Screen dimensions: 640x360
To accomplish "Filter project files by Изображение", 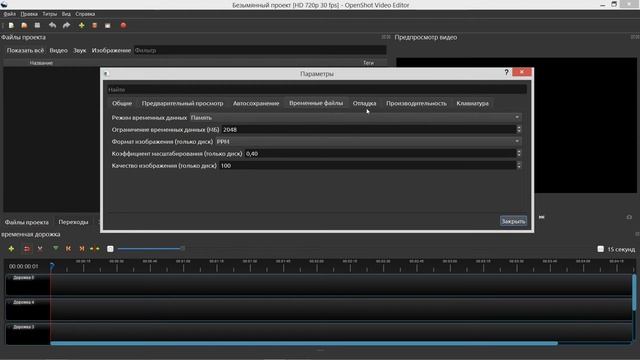I will (x=111, y=50).
